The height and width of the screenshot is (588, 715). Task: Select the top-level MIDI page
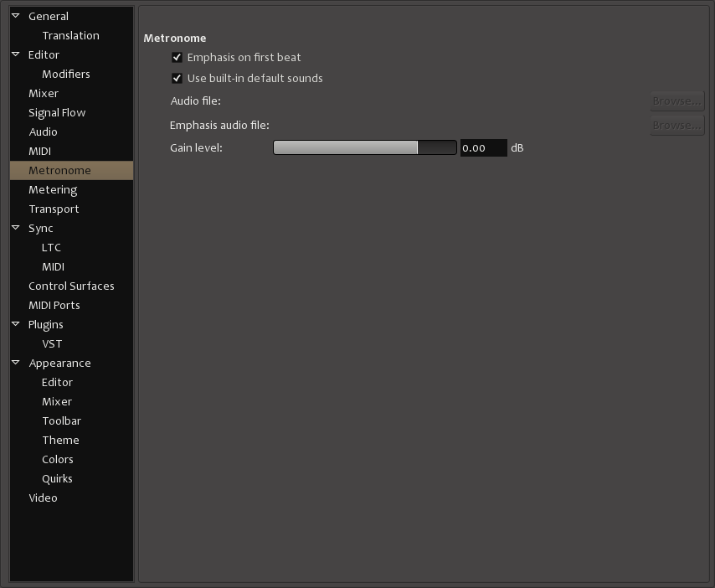[39, 151]
